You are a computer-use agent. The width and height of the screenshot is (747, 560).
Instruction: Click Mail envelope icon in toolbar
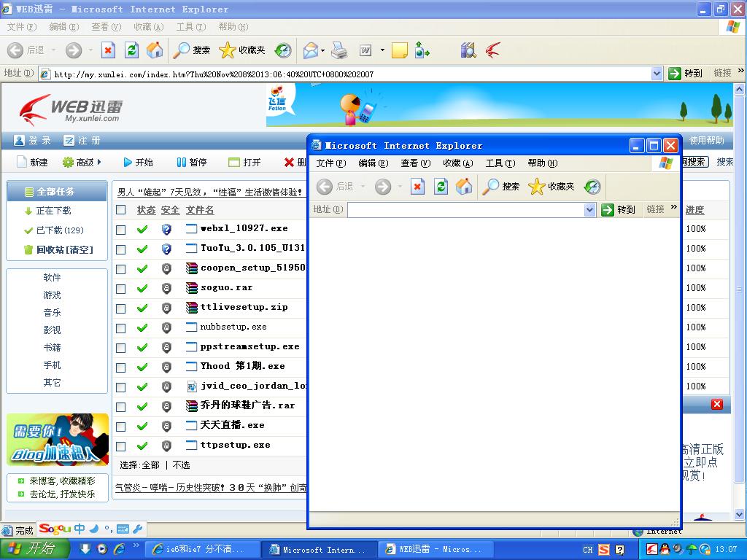pos(311,50)
